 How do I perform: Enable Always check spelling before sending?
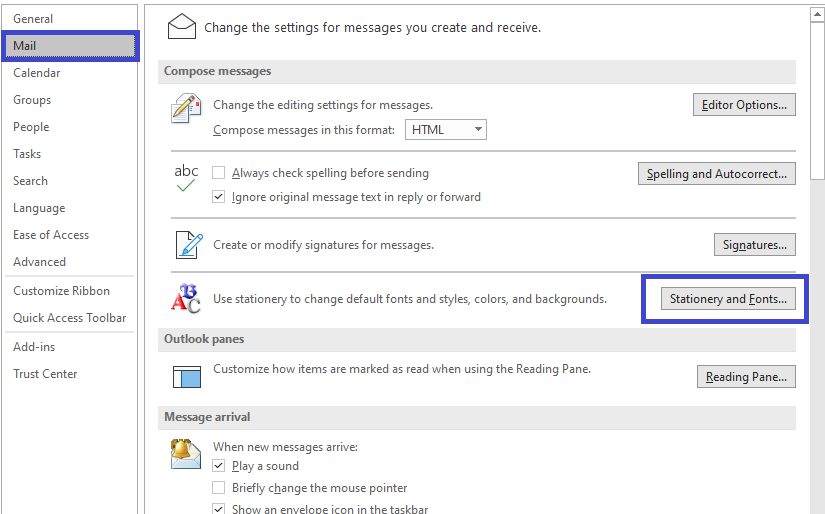[218, 173]
